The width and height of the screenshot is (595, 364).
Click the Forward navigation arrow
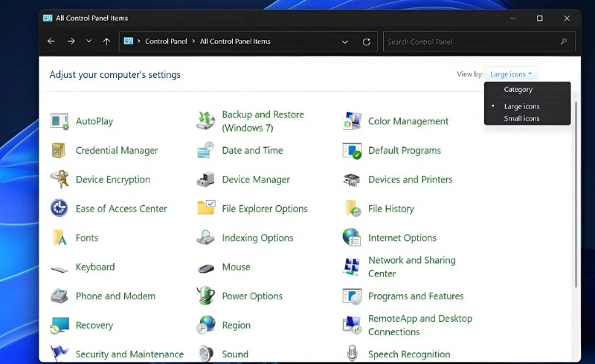tap(71, 42)
